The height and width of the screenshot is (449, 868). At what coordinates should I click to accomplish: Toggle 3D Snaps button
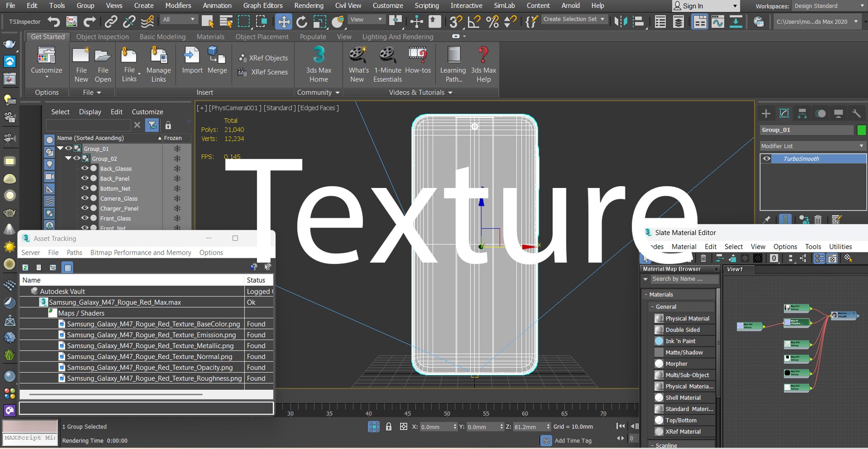click(x=456, y=22)
